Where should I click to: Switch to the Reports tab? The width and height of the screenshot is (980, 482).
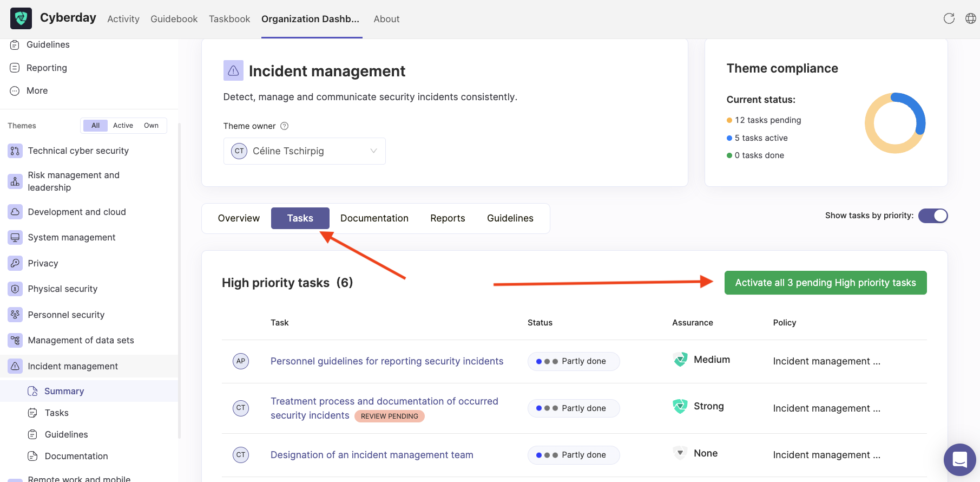tap(448, 218)
